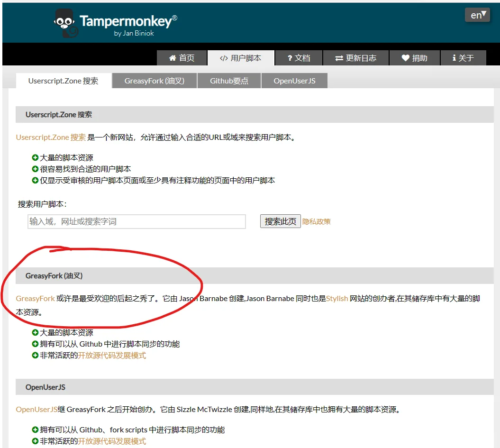The height and width of the screenshot is (448, 500).
Task: Click the 搜索此页 button
Action: pyautogui.click(x=280, y=221)
